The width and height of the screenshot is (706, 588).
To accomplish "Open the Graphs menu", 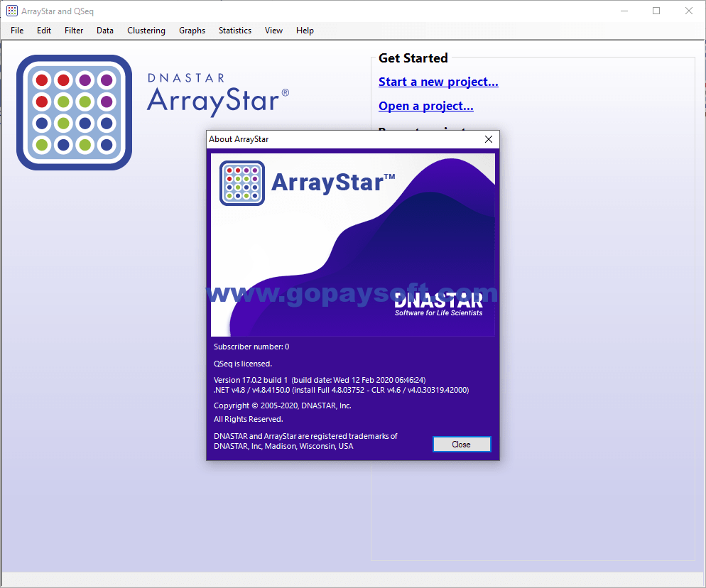I will click(x=192, y=31).
